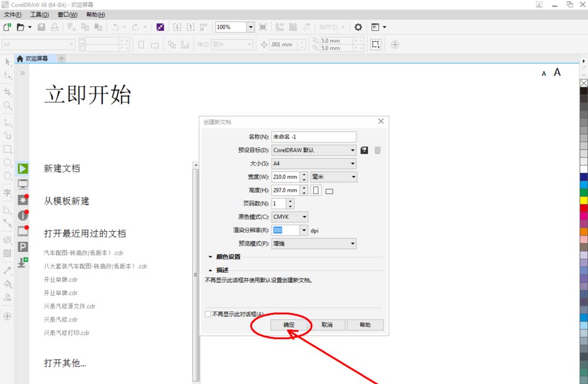Click the width 210.0 mm field
This screenshot has height=384, width=588.
click(x=285, y=176)
